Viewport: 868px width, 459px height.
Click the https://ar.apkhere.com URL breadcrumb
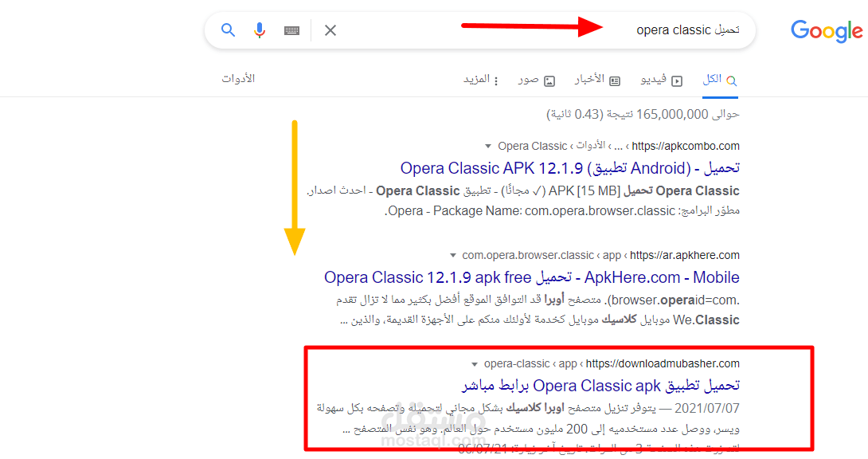click(684, 255)
